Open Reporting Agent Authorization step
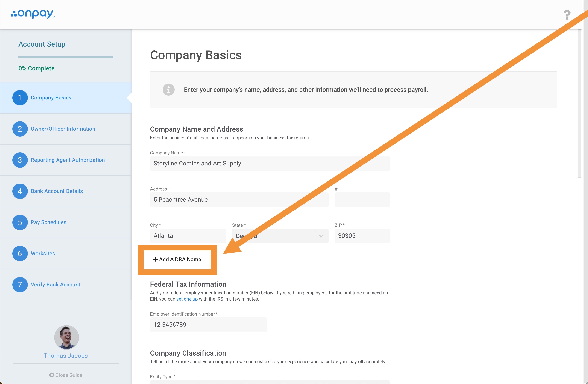This screenshot has height=384, width=588. point(68,160)
